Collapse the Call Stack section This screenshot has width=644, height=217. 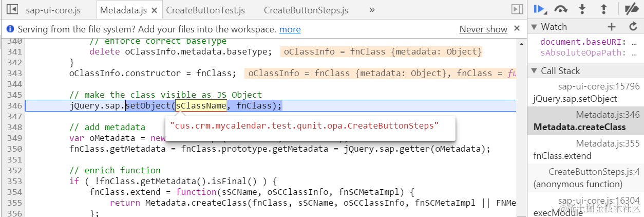click(534, 71)
